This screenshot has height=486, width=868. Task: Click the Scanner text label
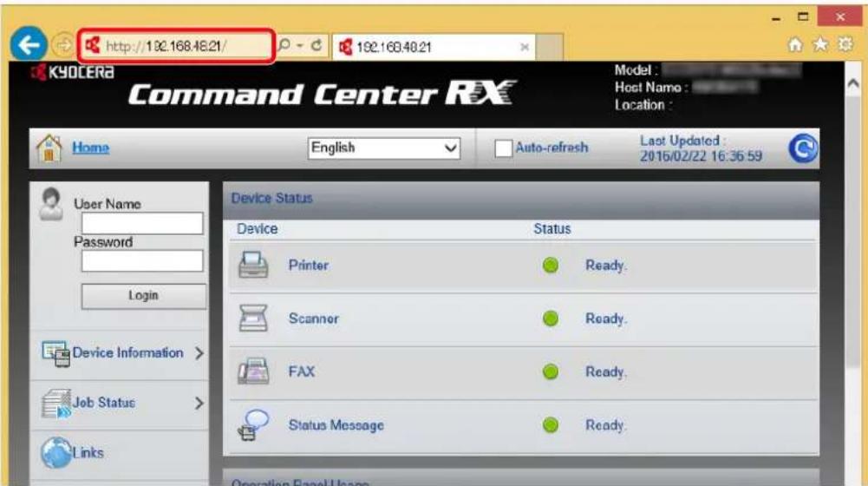coord(313,319)
